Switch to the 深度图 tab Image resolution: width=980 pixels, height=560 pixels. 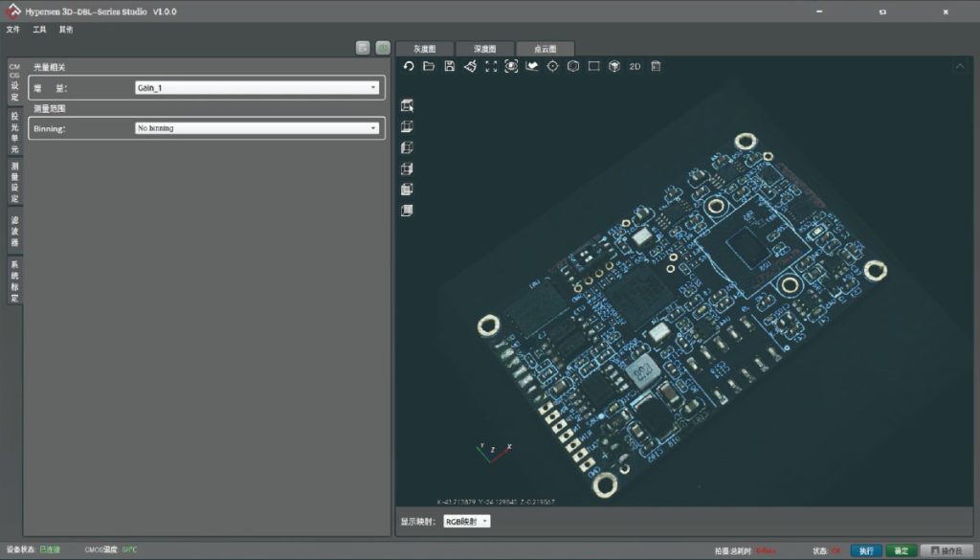click(x=485, y=49)
